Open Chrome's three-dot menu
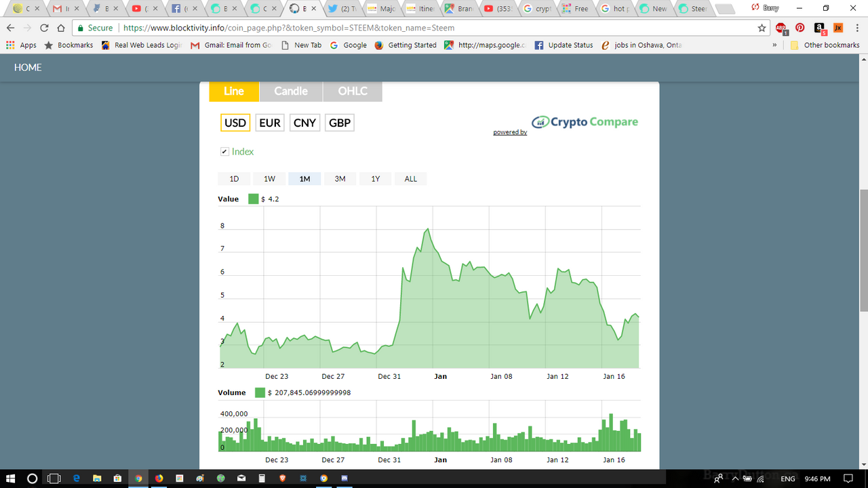The width and height of the screenshot is (868, 488). coord(858,28)
